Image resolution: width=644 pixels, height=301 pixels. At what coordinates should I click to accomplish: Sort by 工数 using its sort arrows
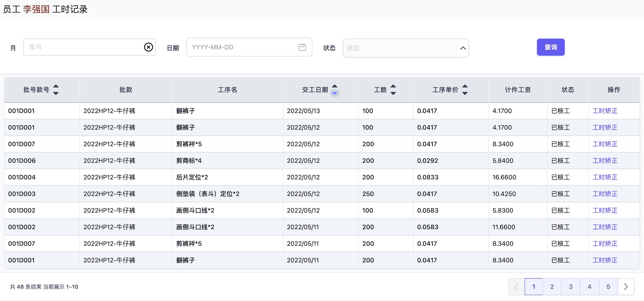pyautogui.click(x=393, y=90)
